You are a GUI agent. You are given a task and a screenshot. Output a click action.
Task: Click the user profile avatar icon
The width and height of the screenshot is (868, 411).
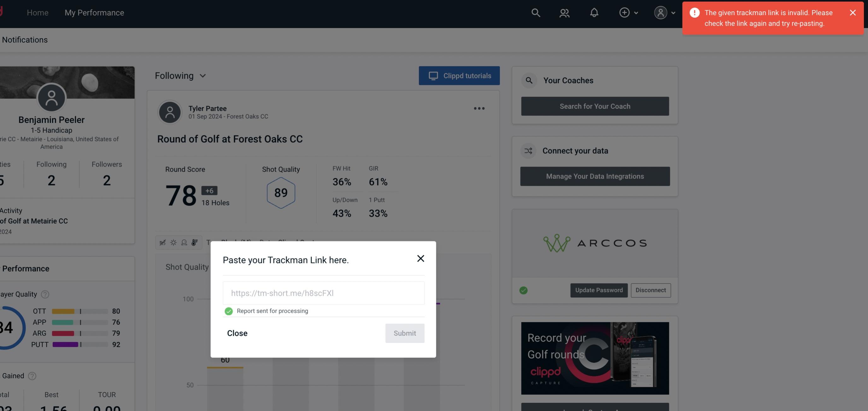660,12
